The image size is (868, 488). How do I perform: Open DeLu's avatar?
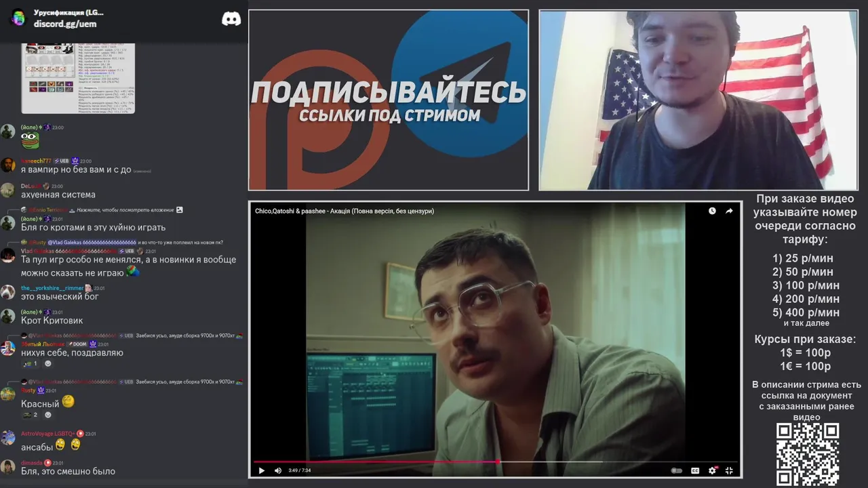(7, 190)
